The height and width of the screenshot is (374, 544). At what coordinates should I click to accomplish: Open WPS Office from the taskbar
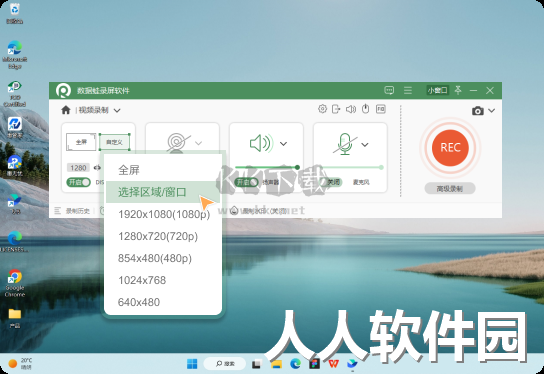click(x=333, y=364)
